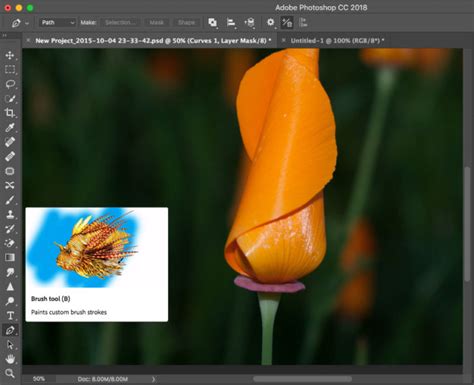Toggle the Auto Add/Delete option
Viewport: 474px width, 385px height.
287,23
